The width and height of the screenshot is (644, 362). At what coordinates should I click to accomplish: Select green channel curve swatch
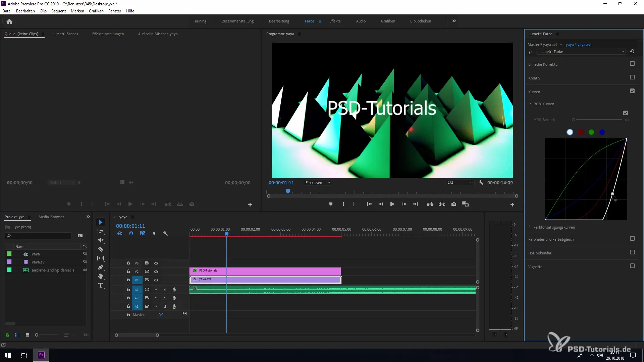(x=591, y=132)
